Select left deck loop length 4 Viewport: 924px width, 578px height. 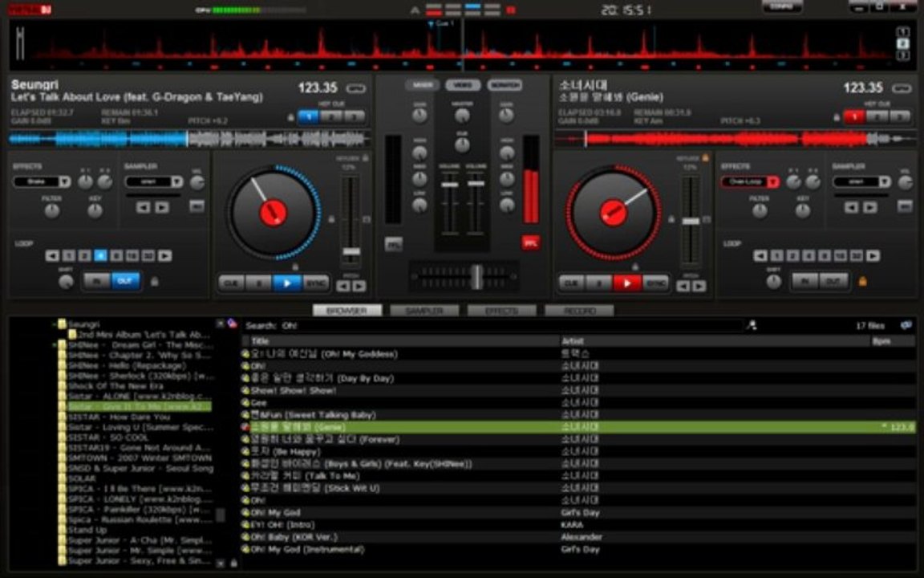point(101,255)
